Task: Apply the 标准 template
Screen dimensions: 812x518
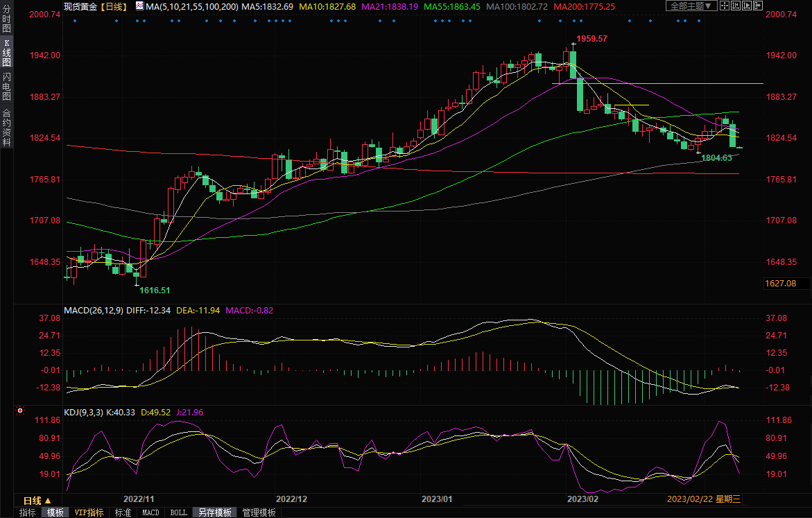Action: (x=123, y=513)
